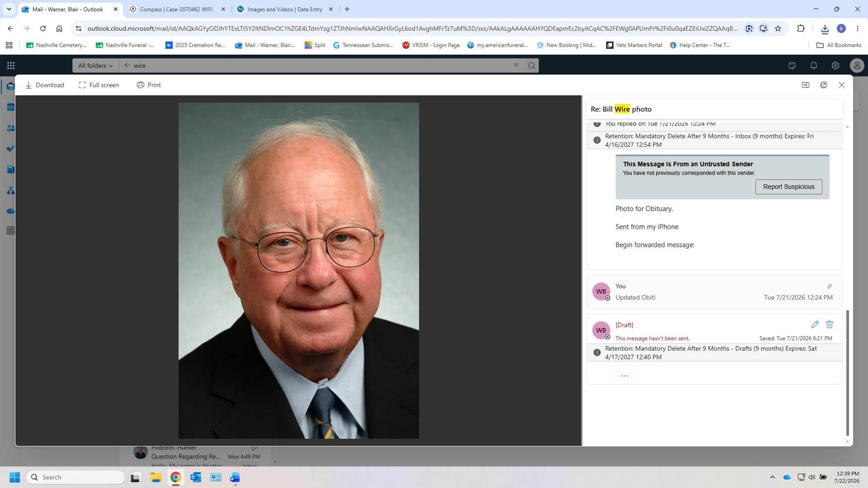
Task: Click the address bar URL
Action: point(412,28)
